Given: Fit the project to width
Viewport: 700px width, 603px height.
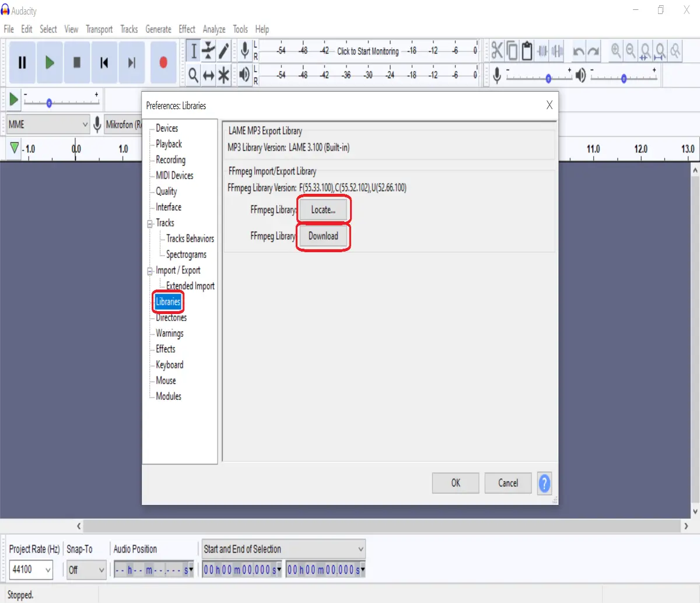Looking at the screenshot, I should coord(660,51).
